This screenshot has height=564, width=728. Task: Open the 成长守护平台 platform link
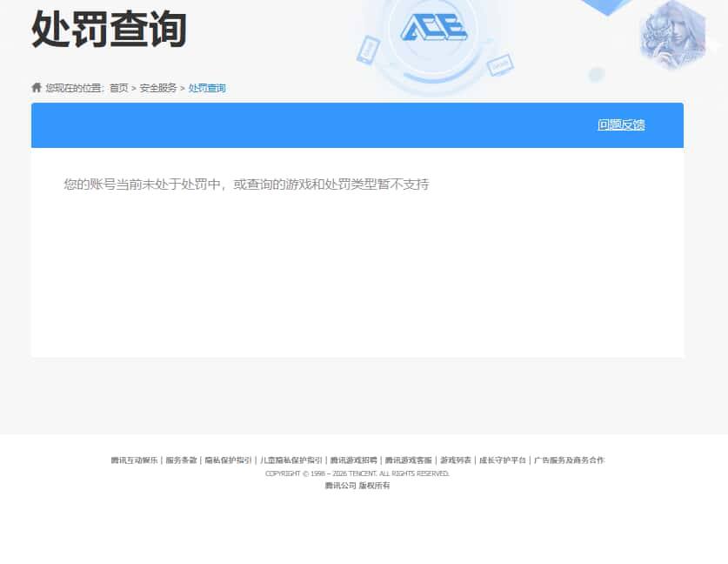503,460
